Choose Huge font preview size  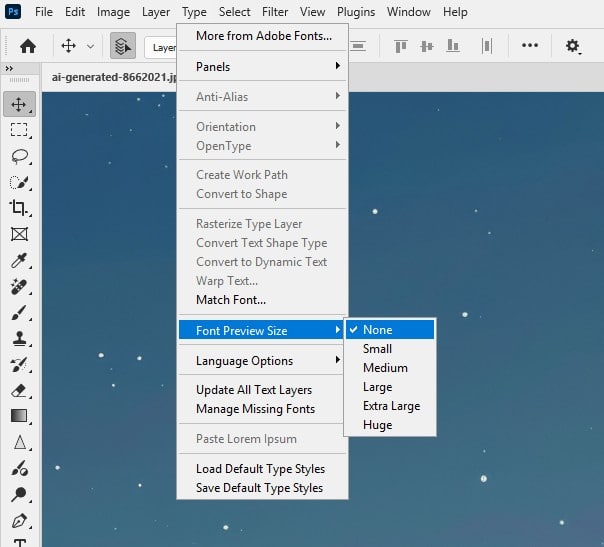(x=377, y=425)
